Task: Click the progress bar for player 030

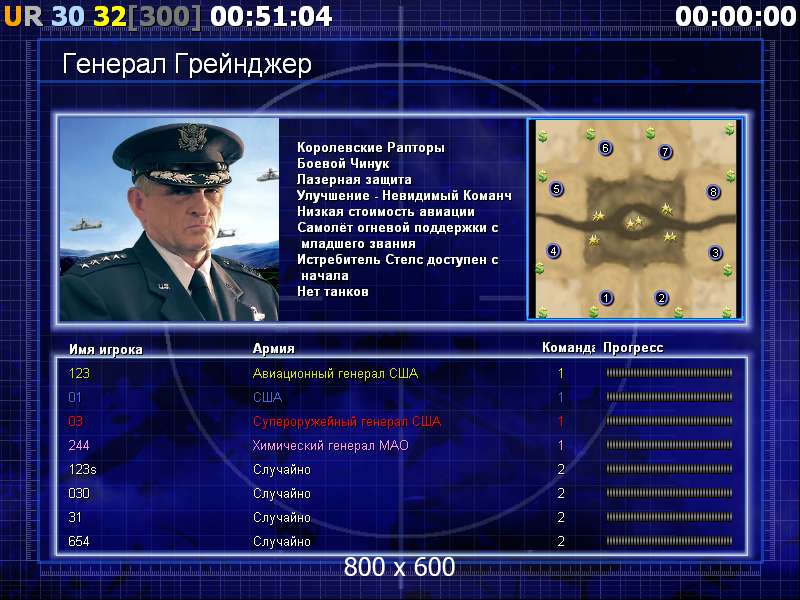Action: 669,493
